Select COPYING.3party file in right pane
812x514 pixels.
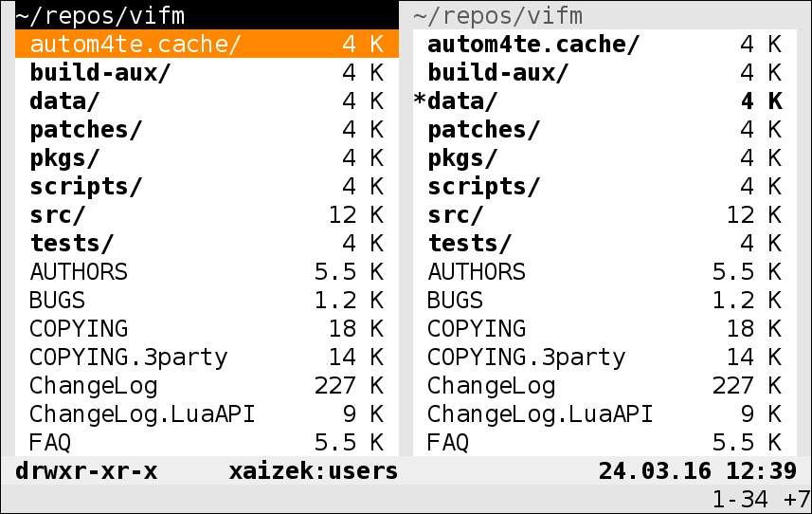pyautogui.click(x=604, y=357)
